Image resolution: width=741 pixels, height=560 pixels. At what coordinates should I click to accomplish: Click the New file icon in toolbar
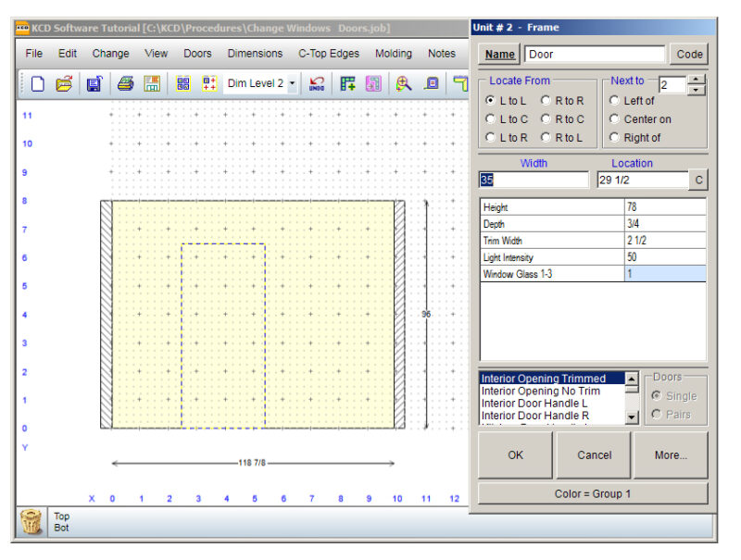(38, 83)
